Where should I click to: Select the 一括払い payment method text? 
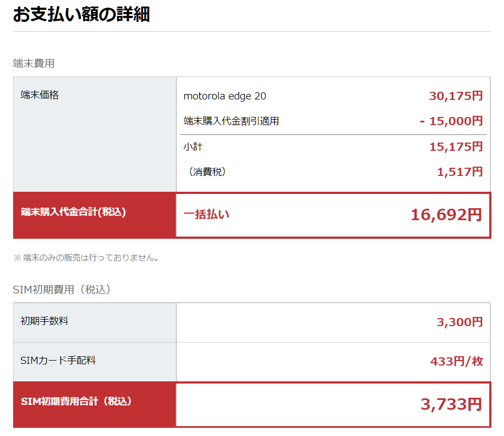(x=206, y=215)
